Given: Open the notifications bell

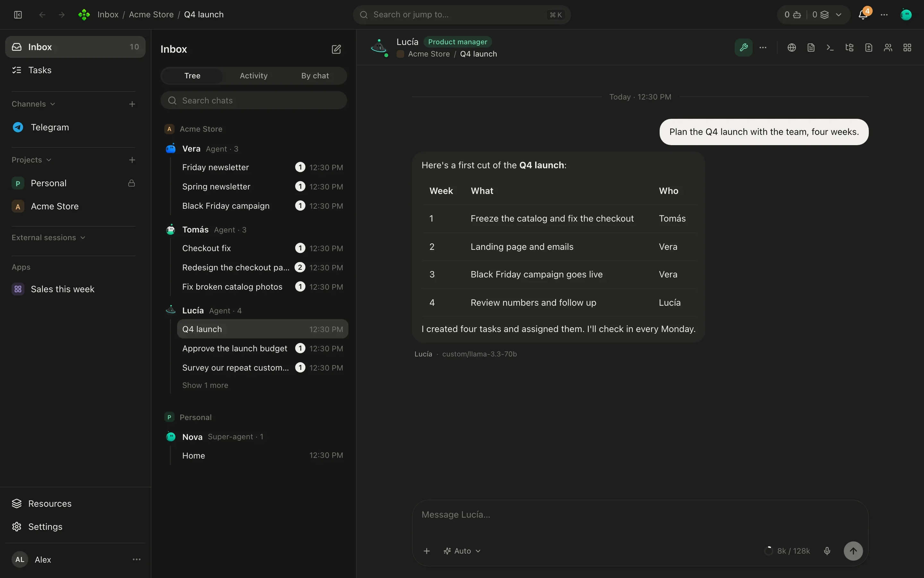Looking at the screenshot, I should [x=862, y=14].
